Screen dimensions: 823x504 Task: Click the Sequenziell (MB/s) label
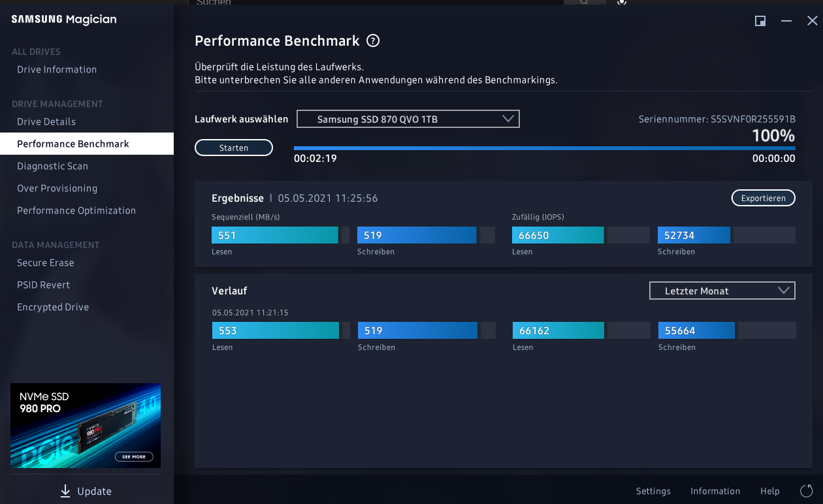(x=246, y=217)
